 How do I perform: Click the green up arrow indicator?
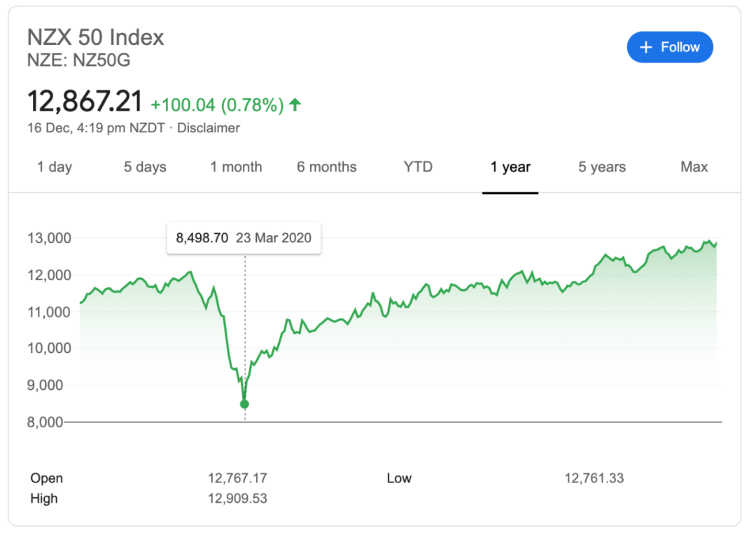pos(295,104)
